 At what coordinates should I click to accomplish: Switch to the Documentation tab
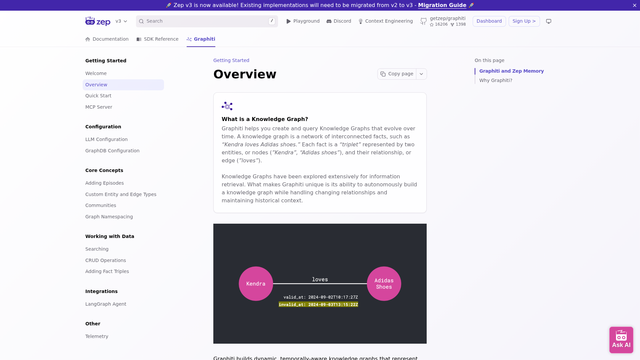[x=107, y=39]
